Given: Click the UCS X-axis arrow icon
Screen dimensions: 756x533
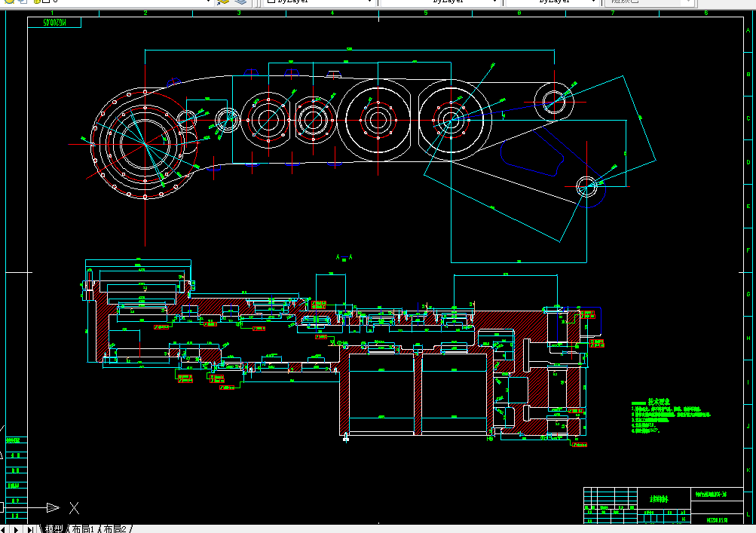Looking at the screenshot, I should pos(53,507).
